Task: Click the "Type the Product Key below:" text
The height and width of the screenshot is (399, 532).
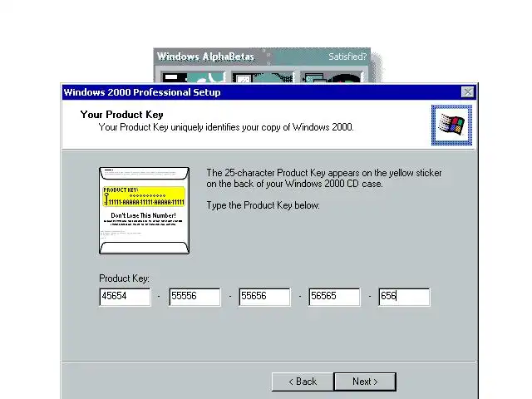Action: coord(263,205)
